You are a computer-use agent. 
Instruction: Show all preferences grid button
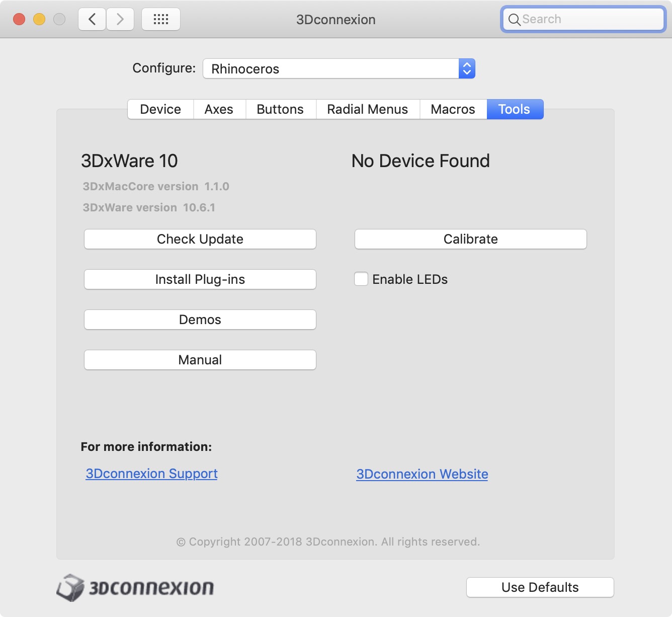[161, 20]
